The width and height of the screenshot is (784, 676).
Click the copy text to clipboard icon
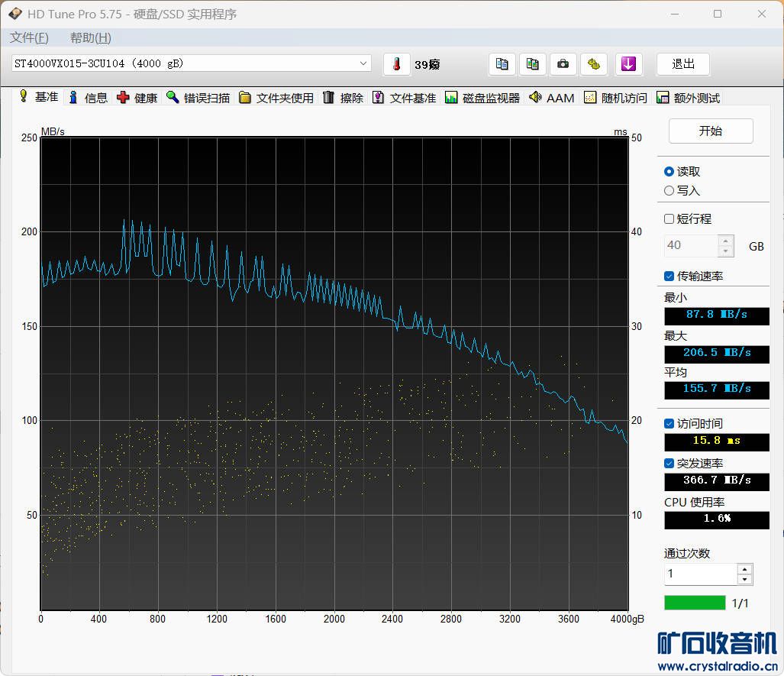click(502, 64)
